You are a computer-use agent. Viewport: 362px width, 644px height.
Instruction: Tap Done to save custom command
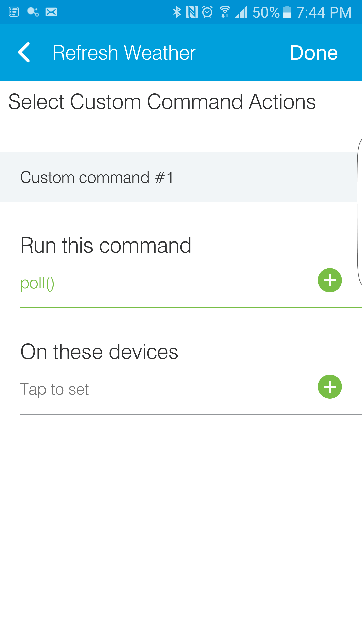click(314, 53)
